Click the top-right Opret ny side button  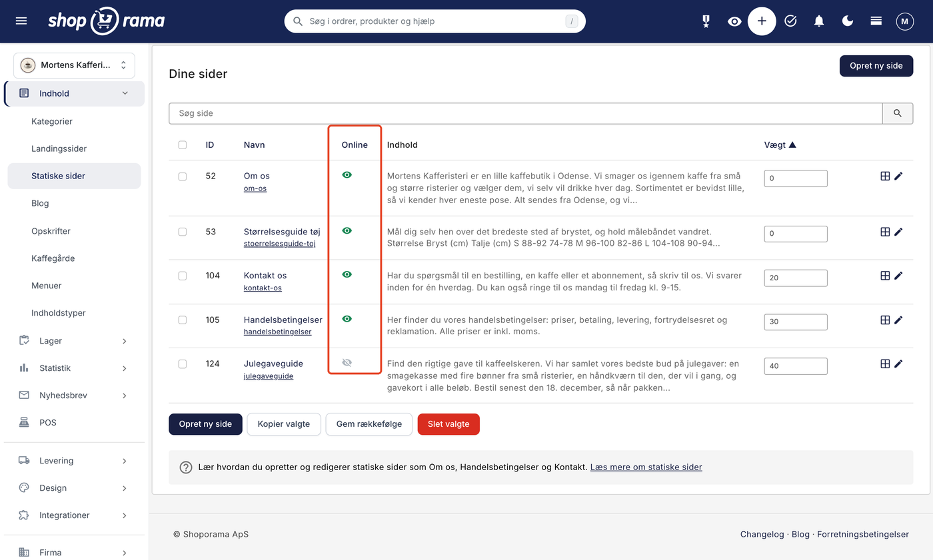876,66
